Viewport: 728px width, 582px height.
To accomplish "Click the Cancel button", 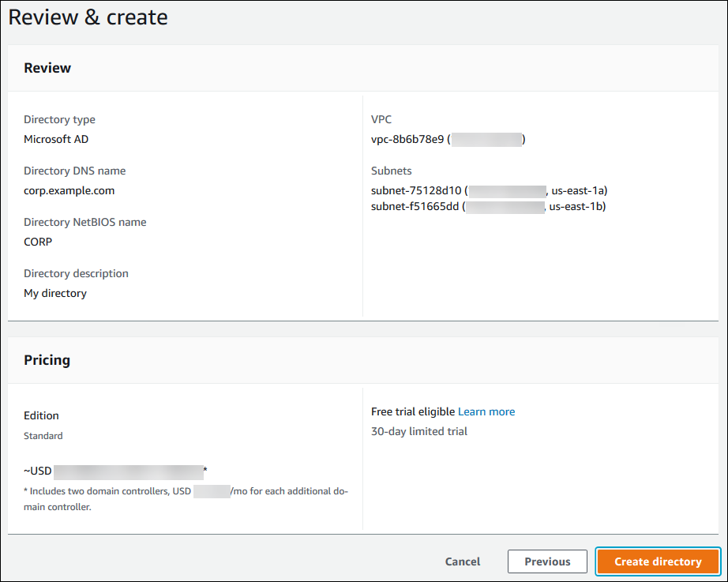I will click(462, 561).
